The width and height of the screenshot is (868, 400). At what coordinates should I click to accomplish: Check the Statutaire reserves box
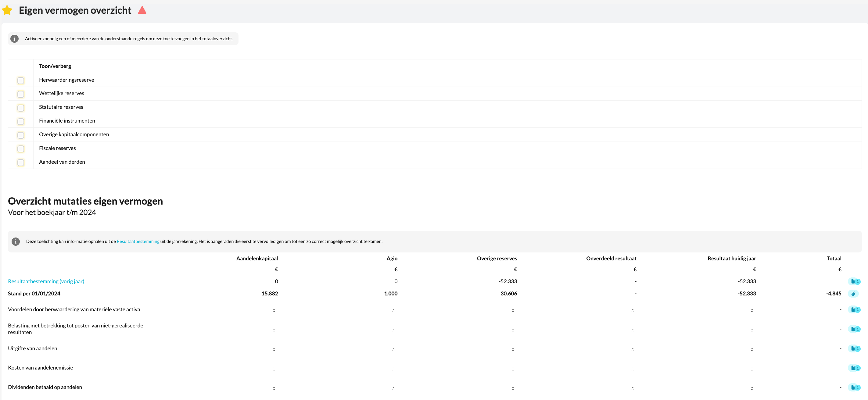20,108
